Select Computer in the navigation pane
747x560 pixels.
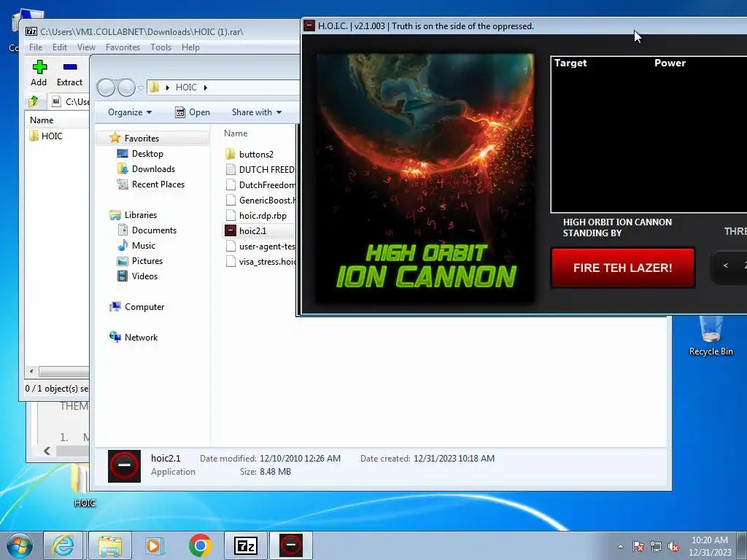tap(144, 307)
